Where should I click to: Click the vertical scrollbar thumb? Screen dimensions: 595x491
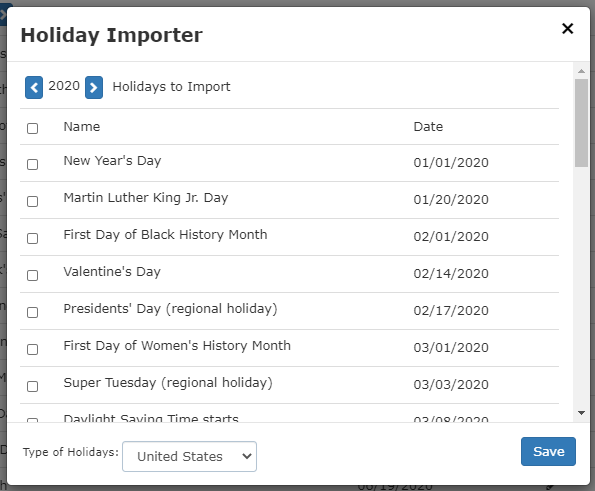pyautogui.click(x=581, y=123)
